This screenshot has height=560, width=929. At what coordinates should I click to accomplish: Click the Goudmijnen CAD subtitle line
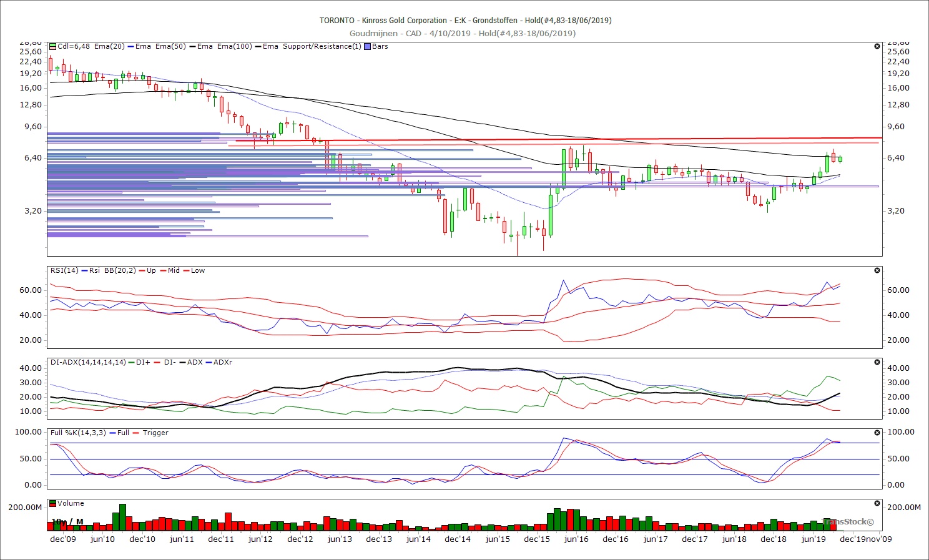point(463,33)
